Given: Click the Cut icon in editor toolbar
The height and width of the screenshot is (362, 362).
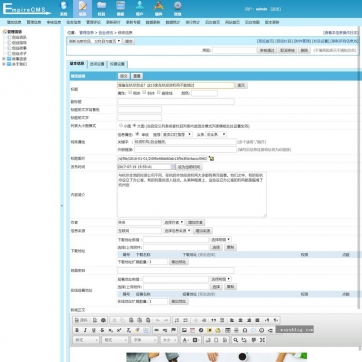Looking at the screenshot, I should [114, 320].
